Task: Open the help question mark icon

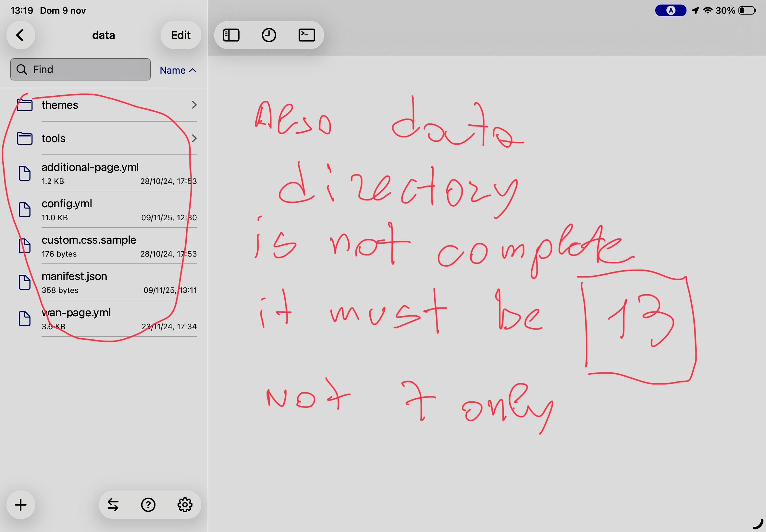Action: (x=148, y=505)
